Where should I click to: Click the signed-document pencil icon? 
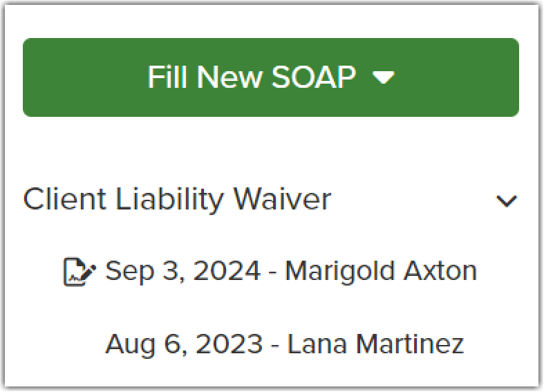[x=79, y=272]
